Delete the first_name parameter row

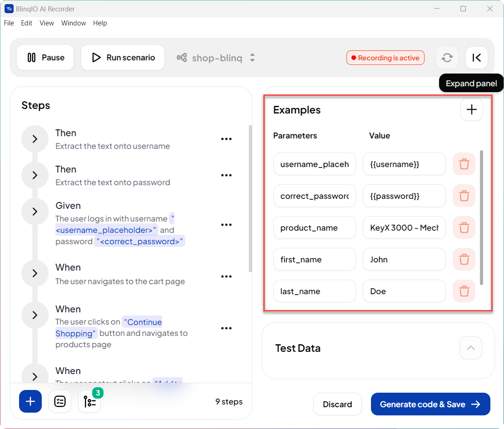point(464,259)
